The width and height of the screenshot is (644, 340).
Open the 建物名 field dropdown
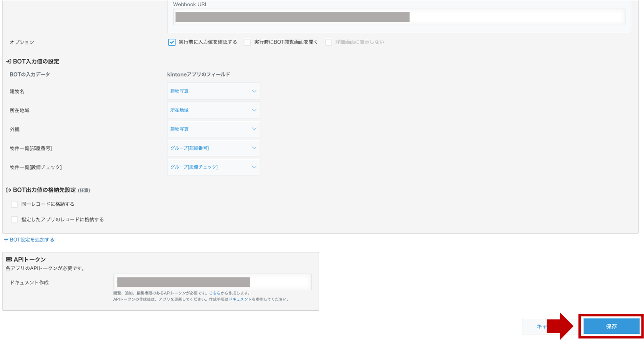coord(214,91)
